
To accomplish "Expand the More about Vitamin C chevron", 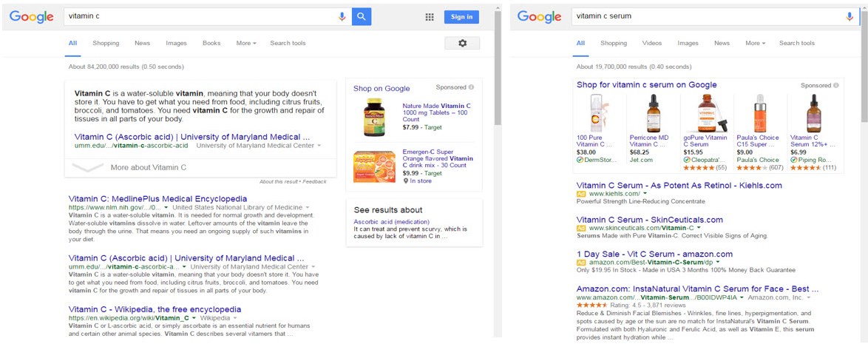I will coord(87,166).
